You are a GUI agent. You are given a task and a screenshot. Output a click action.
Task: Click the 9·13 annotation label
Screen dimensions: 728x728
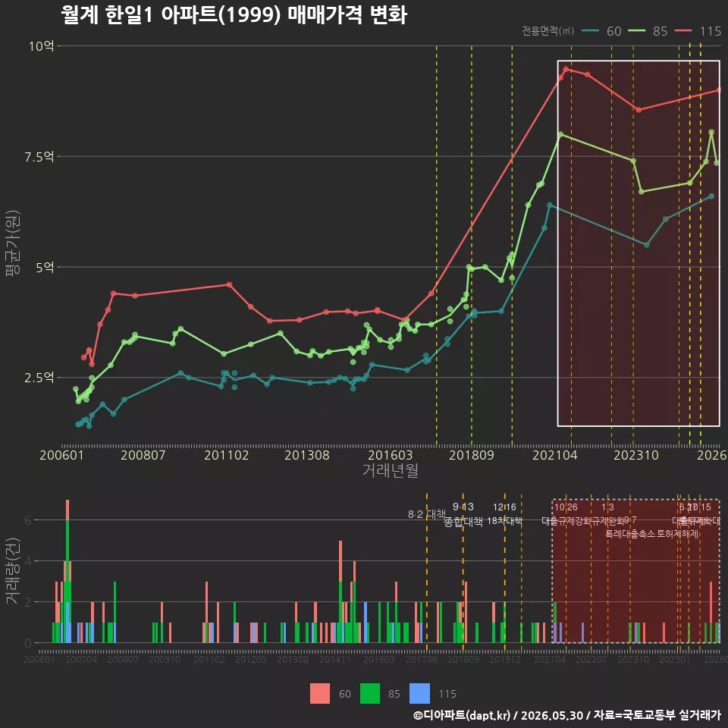pyautogui.click(x=463, y=507)
